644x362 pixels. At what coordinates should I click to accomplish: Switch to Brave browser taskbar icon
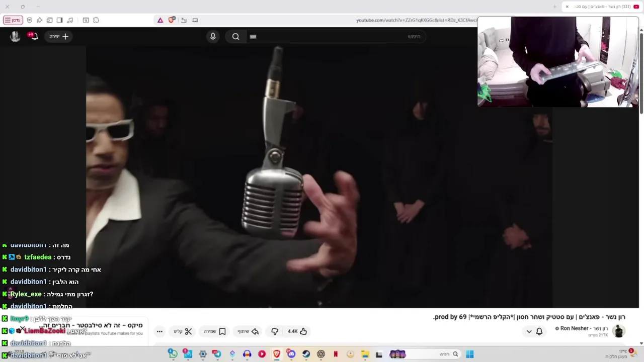click(277, 354)
